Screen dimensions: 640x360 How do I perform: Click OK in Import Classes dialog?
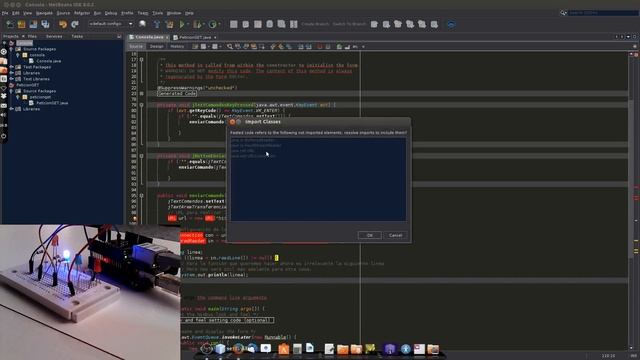369,235
